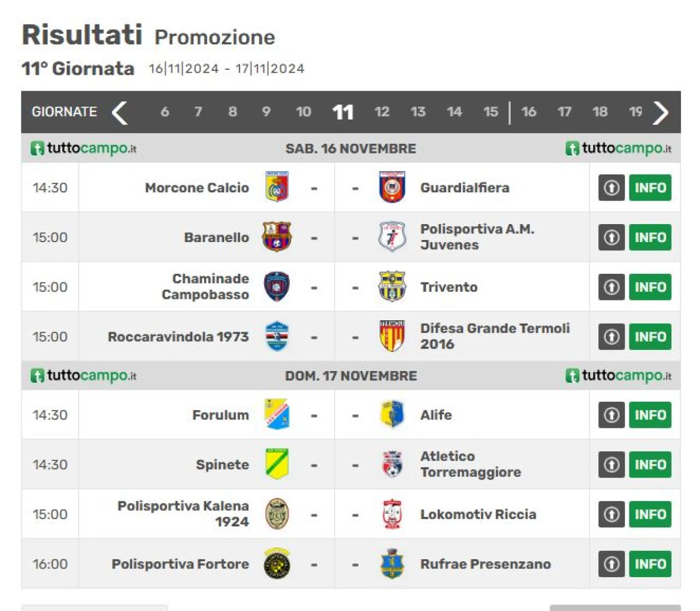Open the Baranello club badge
Image resolution: width=700 pixels, height=611 pixels.
point(277,237)
